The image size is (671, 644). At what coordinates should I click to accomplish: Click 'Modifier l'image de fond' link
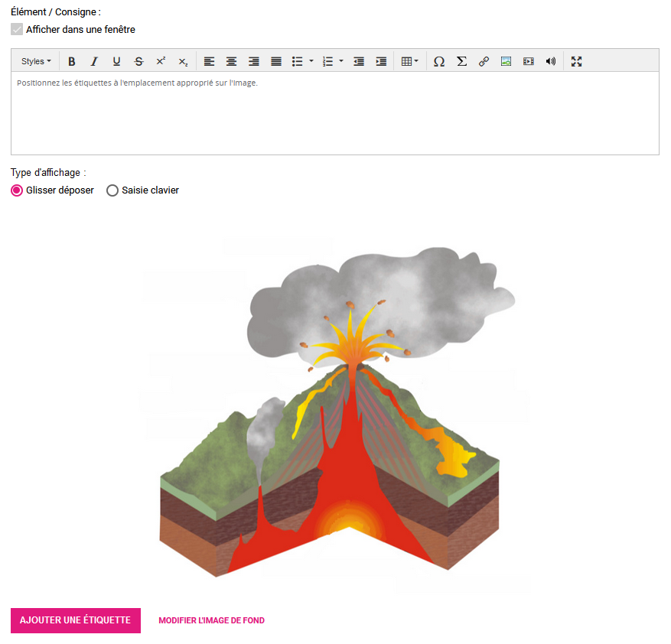point(211,620)
